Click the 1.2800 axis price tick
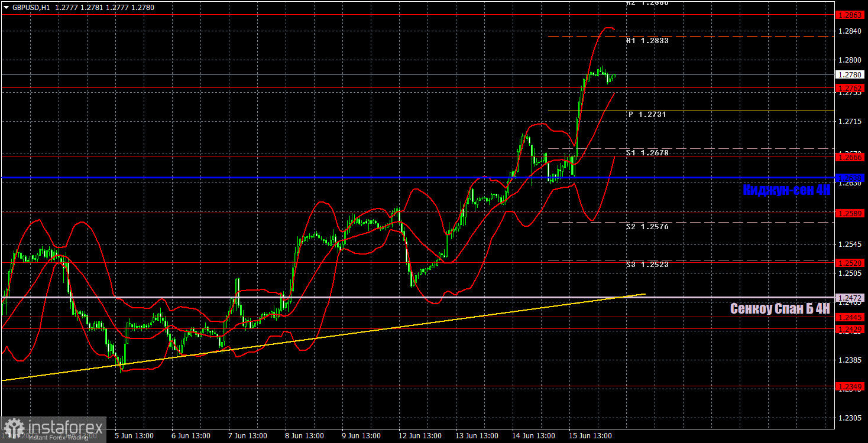The image size is (868, 443). point(850,60)
